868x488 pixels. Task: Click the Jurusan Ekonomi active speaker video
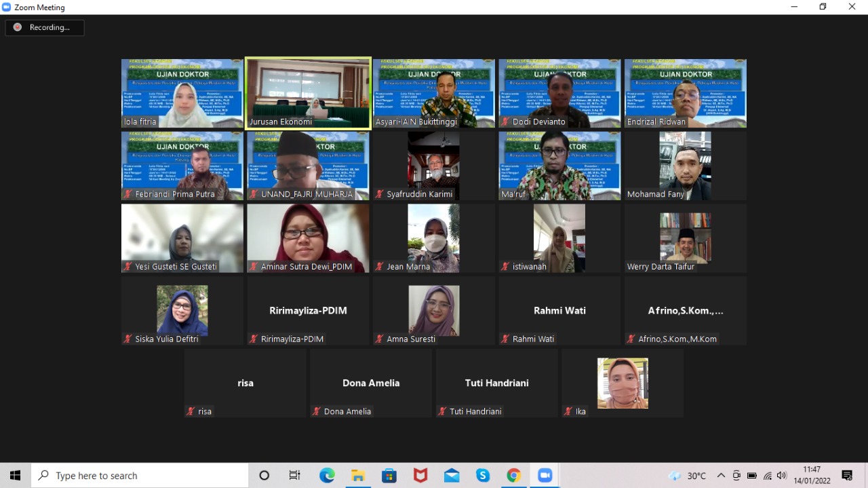308,93
